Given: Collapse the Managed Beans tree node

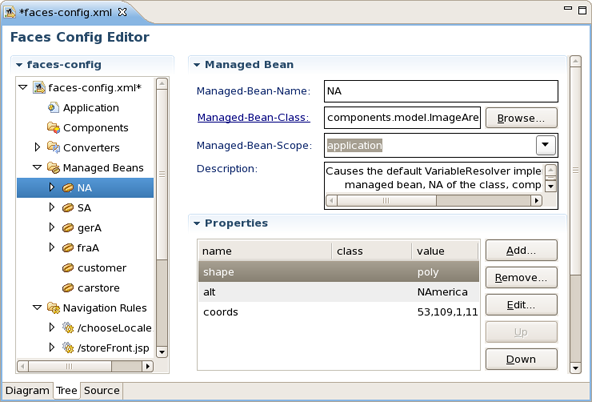Looking at the screenshot, I should click(x=37, y=167).
